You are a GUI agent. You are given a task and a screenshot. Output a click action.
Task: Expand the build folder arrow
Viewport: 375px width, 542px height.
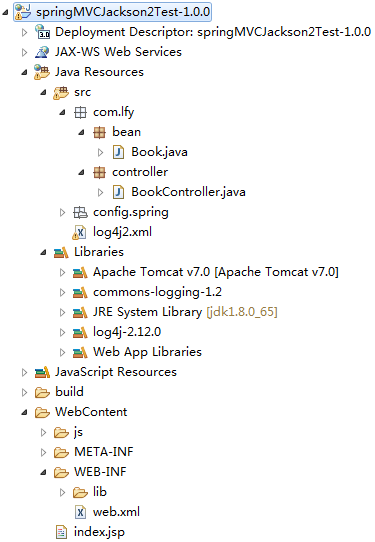point(24,392)
